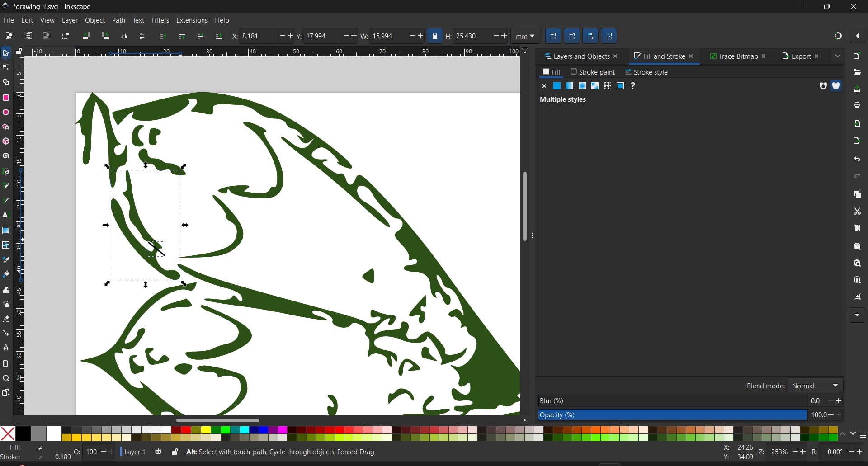Select the Rectangle tool

click(6, 98)
